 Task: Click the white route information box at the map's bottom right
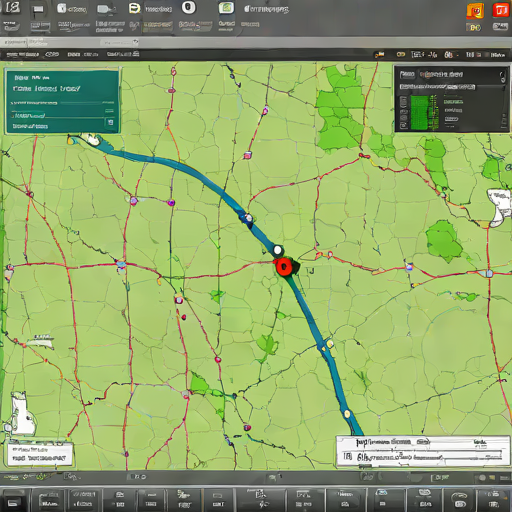(x=423, y=452)
